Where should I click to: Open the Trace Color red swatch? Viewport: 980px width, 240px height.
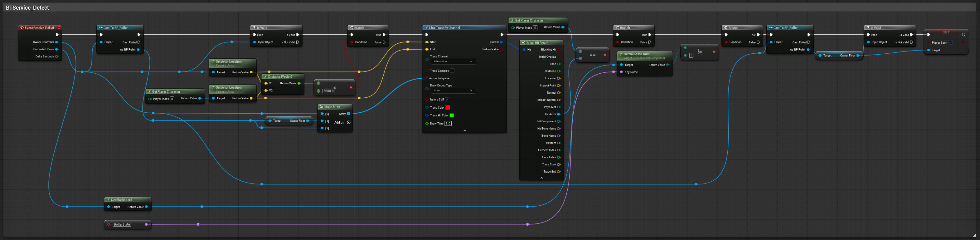(448, 107)
